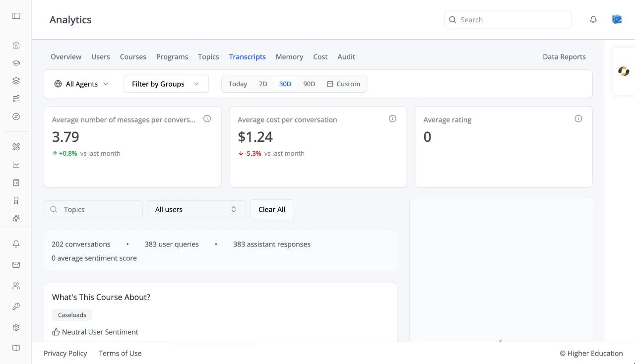
Task: Open the settings gear sidebar icon
Action: [16, 327]
